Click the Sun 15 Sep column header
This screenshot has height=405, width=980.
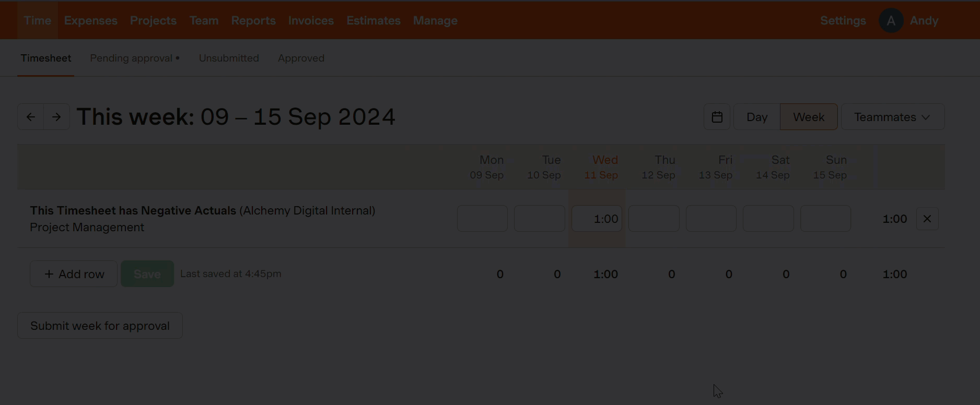coord(831,167)
